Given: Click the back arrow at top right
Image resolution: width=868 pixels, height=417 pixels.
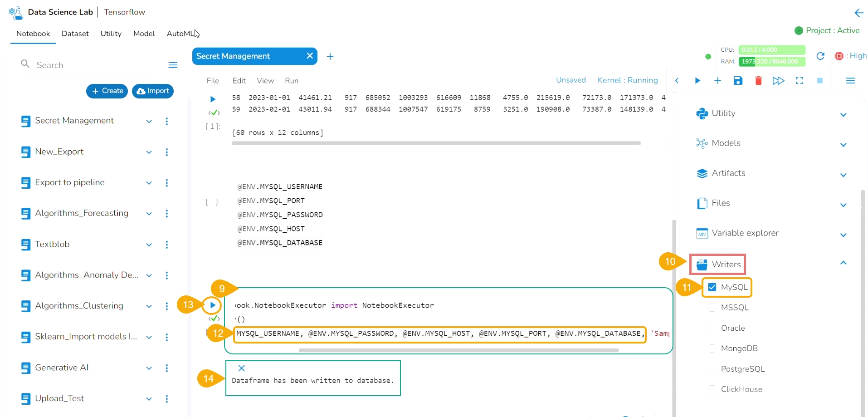Looking at the screenshot, I should point(859,13).
